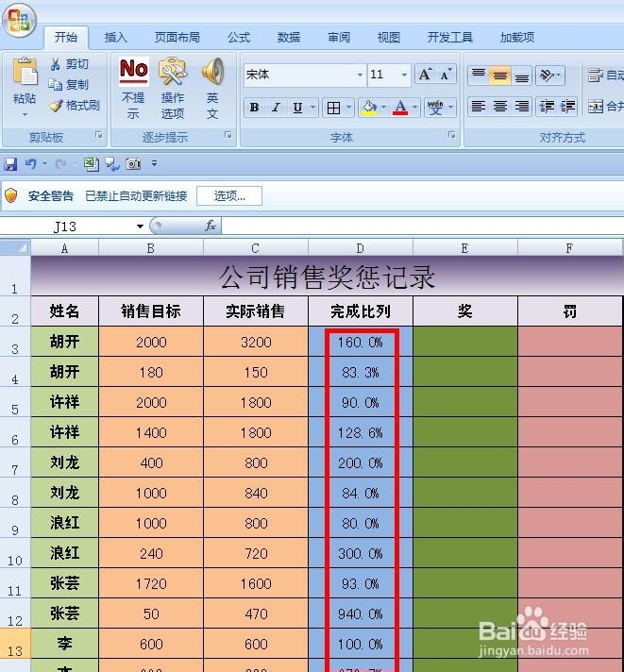This screenshot has height=672, width=624.
Task: Switch to the 页面布局 tab
Action: pos(177,38)
